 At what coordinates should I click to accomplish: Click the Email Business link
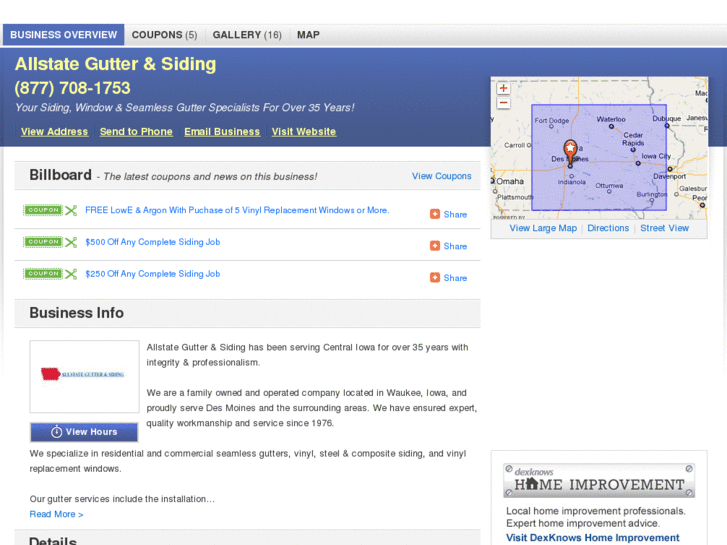pos(222,132)
